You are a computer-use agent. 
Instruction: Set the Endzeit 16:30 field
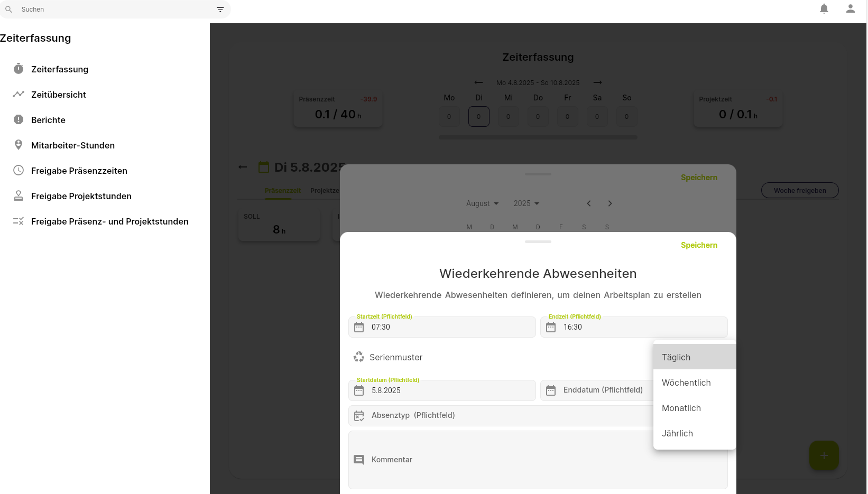click(x=634, y=327)
